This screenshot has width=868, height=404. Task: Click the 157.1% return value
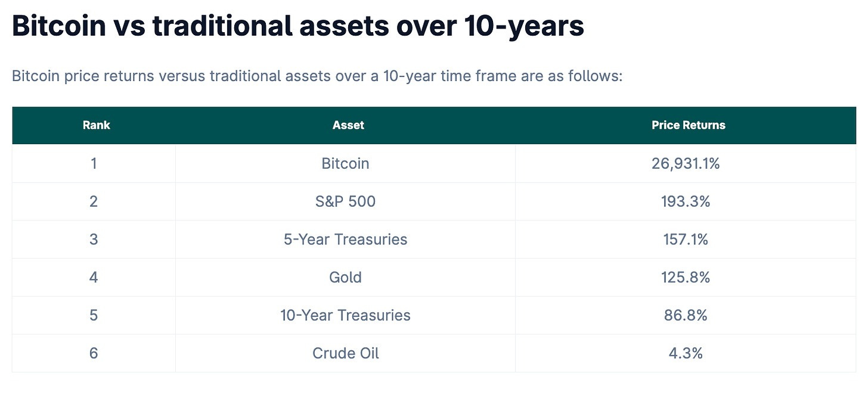tap(686, 240)
